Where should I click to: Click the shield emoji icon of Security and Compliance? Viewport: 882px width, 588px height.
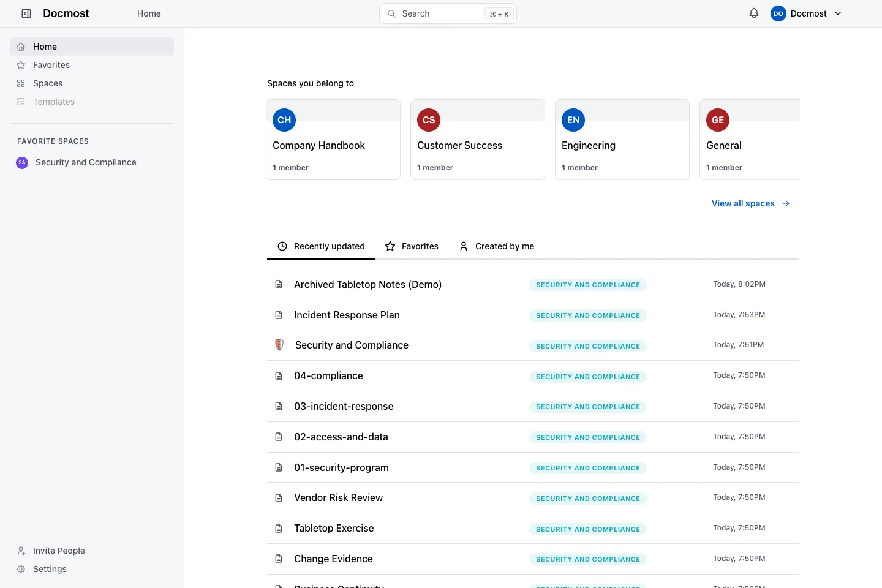(279, 345)
